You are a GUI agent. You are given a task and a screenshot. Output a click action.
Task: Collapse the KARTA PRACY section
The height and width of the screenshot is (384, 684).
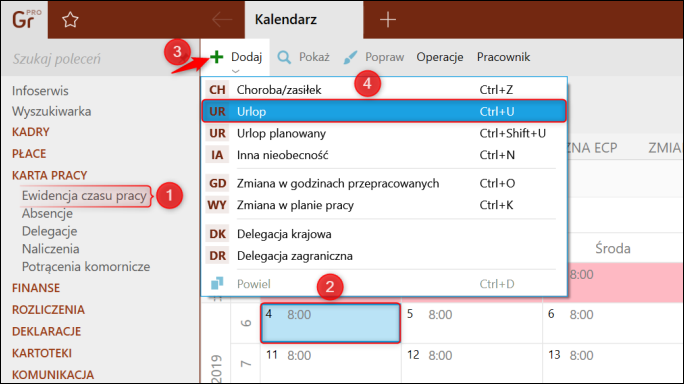tap(49, 175)
